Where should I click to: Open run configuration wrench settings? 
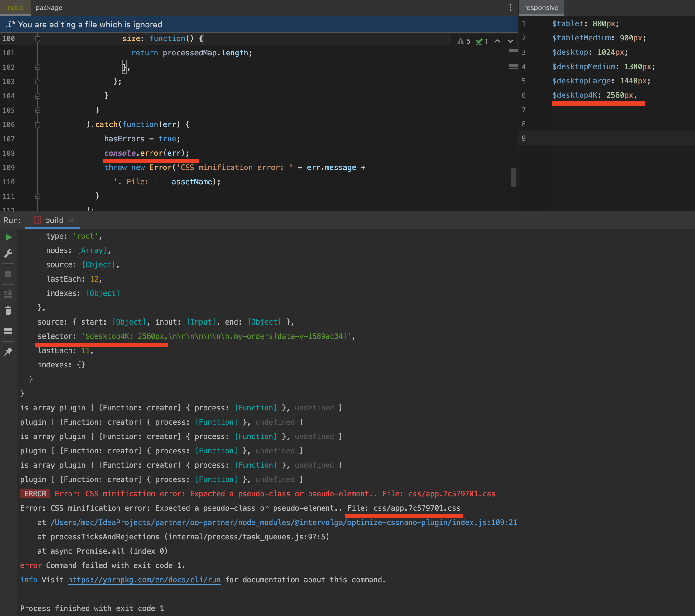pyautogui.click(x=8, y=254)
